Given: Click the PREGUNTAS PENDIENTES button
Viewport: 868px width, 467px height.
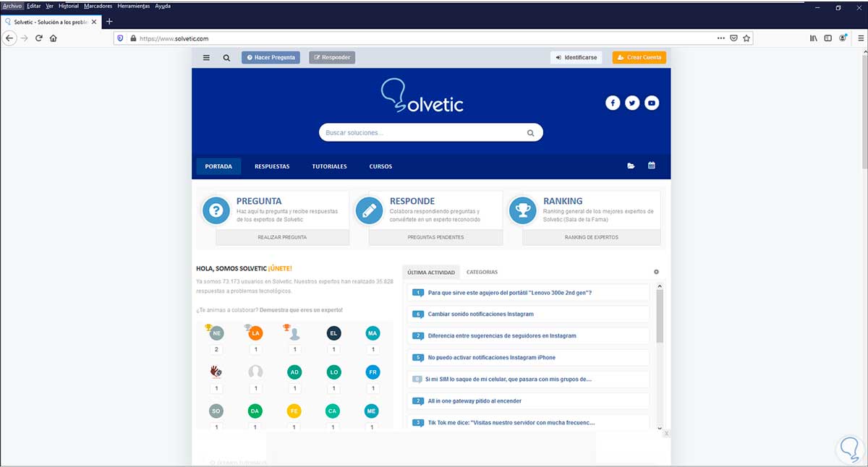Looking at the screenshot, I should pyautogui.click(x=435, y=237).
